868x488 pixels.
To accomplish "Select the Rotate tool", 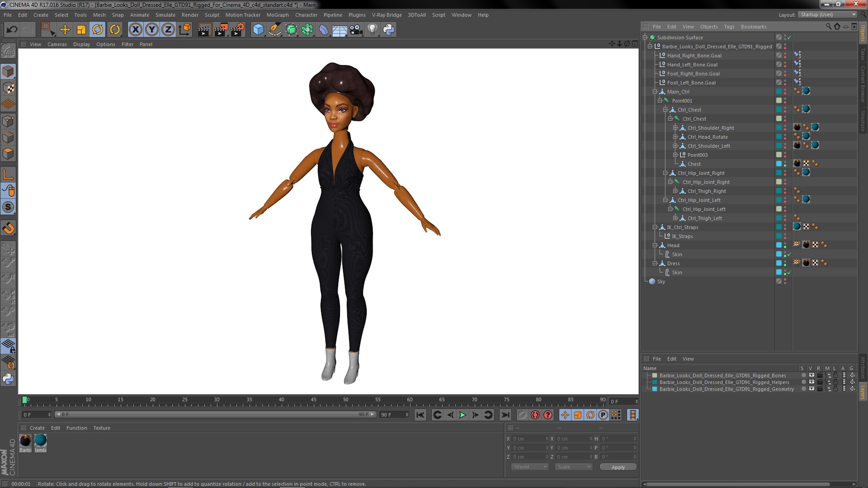I will tap(98, 30).
